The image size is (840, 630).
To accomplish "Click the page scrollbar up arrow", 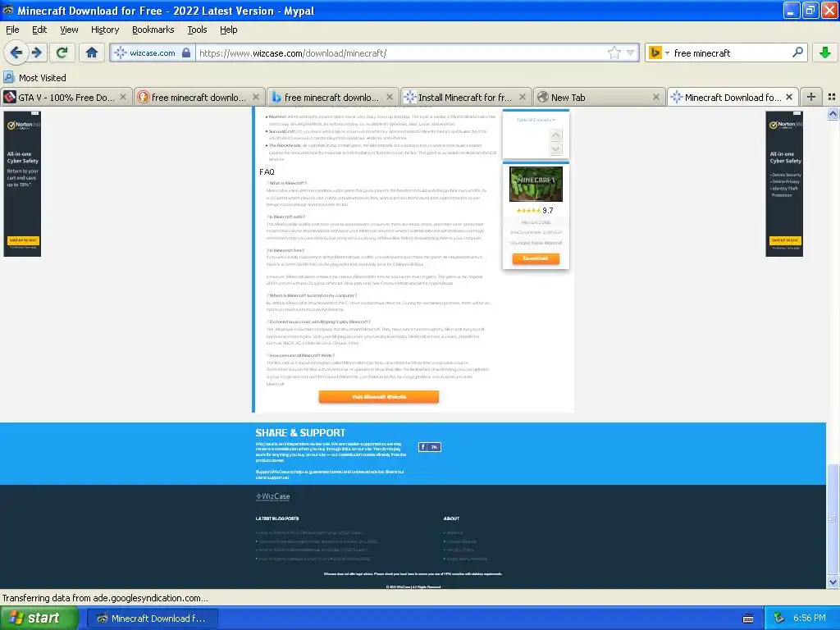I will (833, 113).
